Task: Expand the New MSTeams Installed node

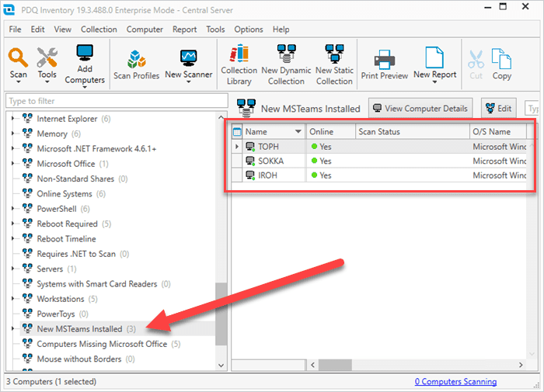Action: [x=12, y=328]
